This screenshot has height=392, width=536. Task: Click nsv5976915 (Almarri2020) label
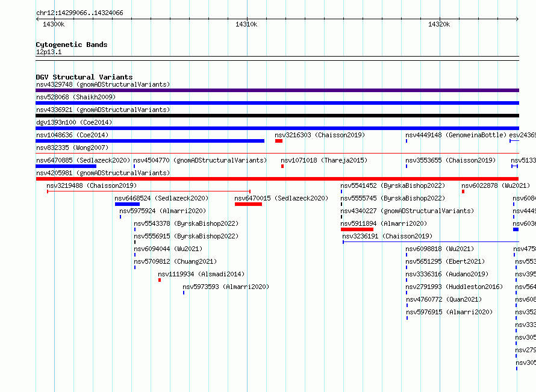(449, 312)
